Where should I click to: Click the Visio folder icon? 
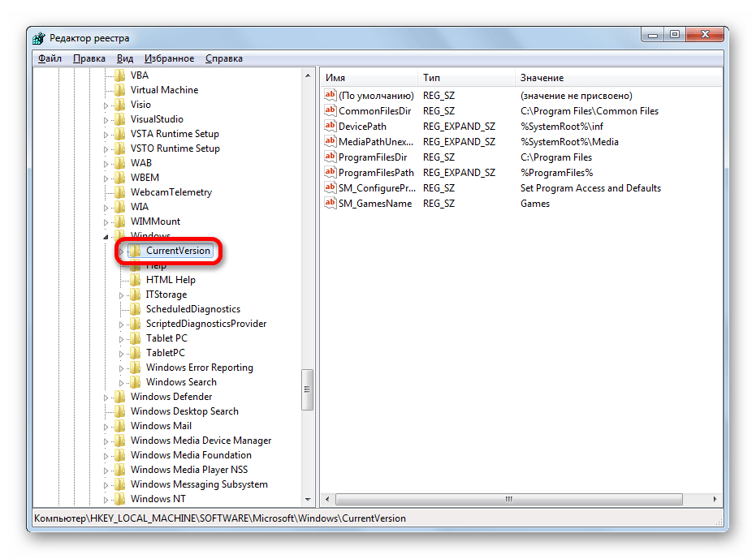click(x=120, y=105)
